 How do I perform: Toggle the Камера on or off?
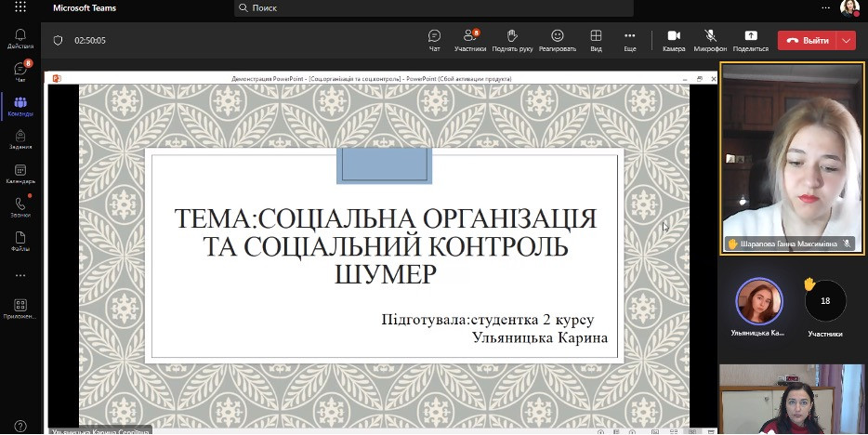(x=674, y=40)
